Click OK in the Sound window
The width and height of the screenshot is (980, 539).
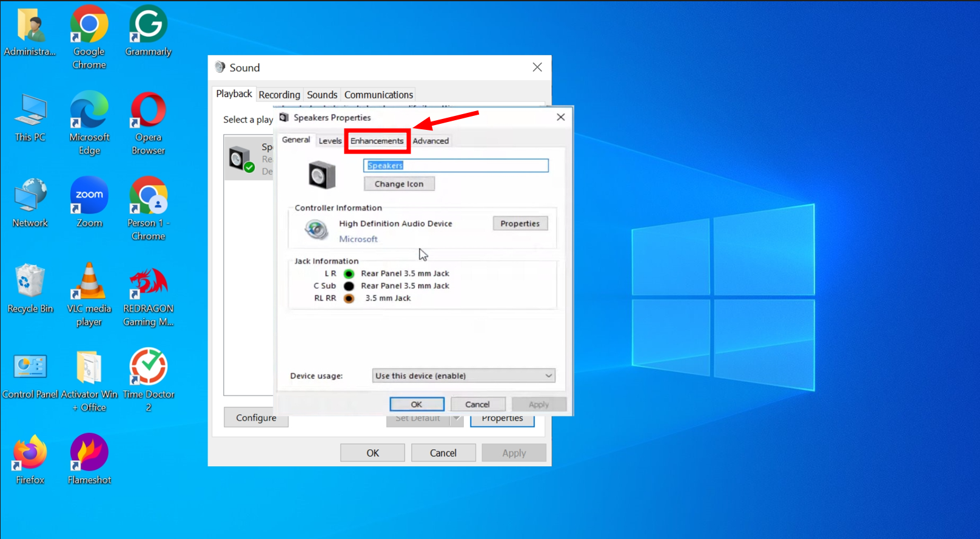pos(372,453)
